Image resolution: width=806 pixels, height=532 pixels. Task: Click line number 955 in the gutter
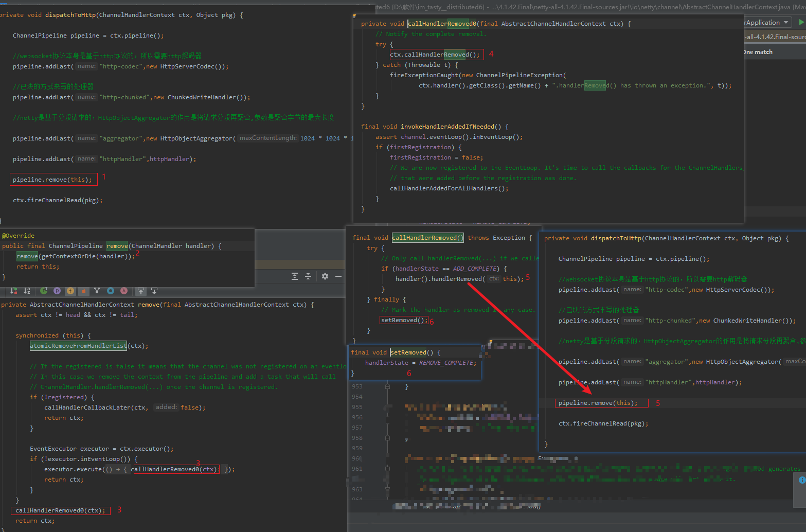coord(357,407)
